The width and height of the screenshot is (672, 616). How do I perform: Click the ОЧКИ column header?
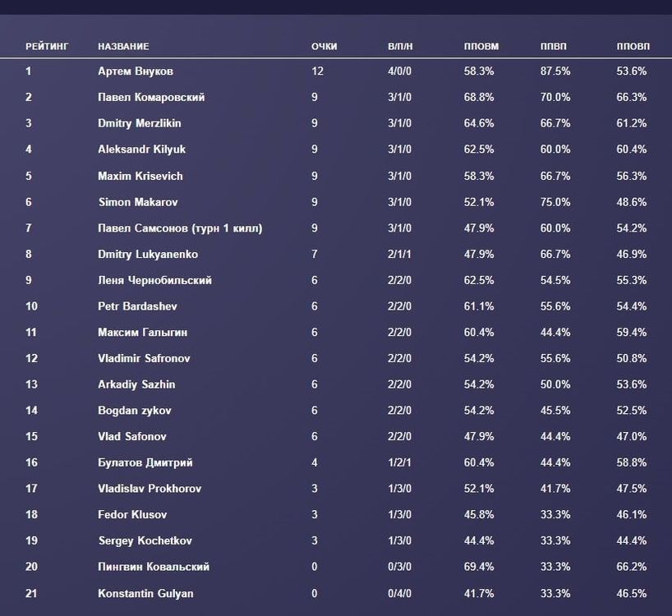click(324, 47)
